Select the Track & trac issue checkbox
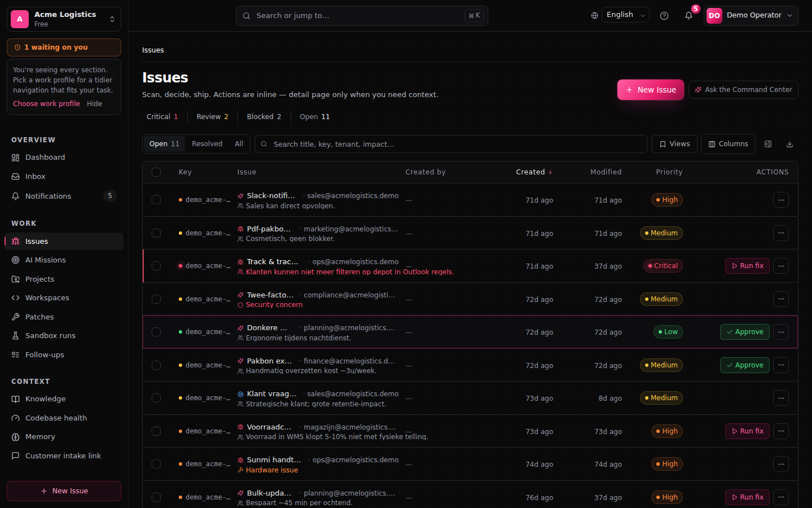 [x=156, y=266]
